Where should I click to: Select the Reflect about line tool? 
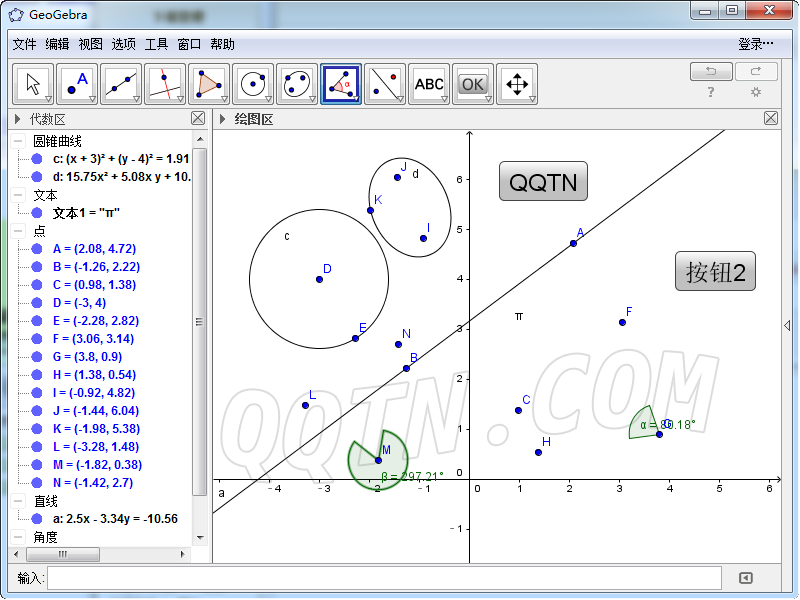[x=385, y=84]
